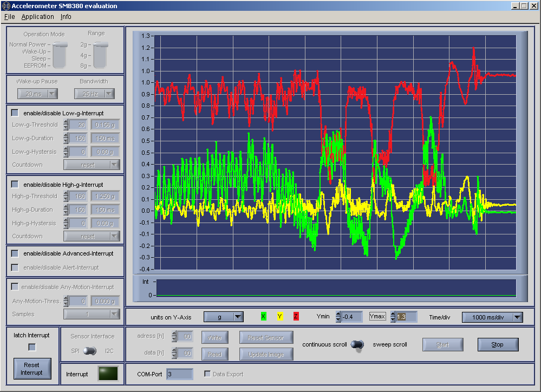Click the Stop button
The width and height of the screenshot is (541, 392).
[498, 344]
